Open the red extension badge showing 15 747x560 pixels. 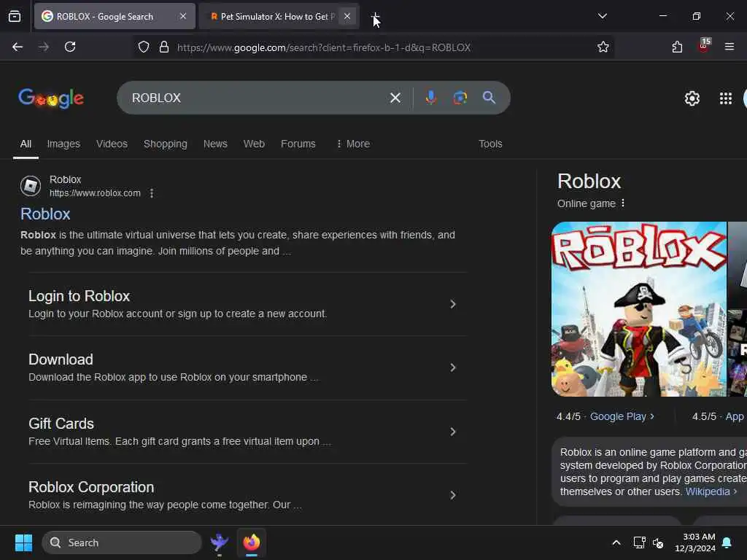(704, 46)
